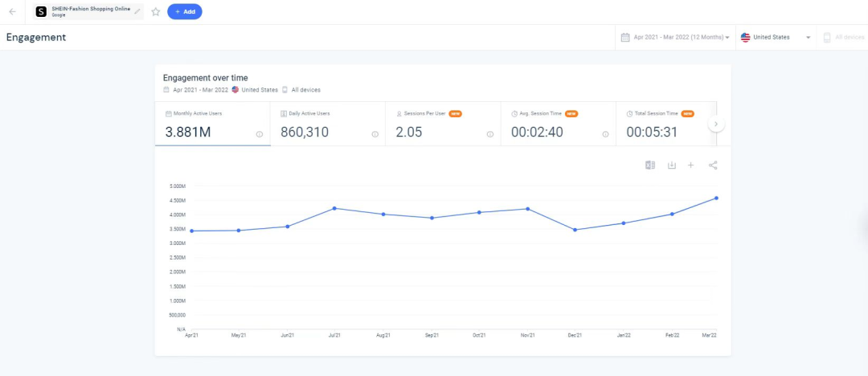Image resolution: width=868 pixels, height=376 pixels.
Task: Open the date range dropdown
Action: [x=675, y=38]
